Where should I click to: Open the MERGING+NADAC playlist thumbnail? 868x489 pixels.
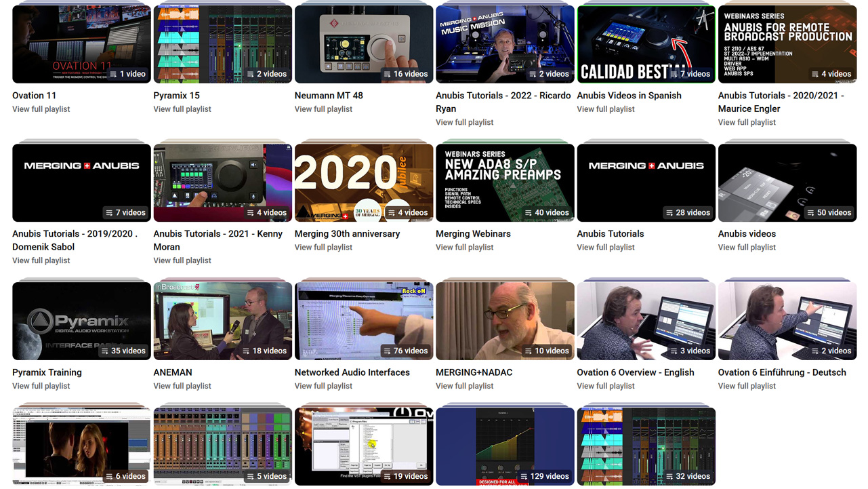click(x=505, y=321)
